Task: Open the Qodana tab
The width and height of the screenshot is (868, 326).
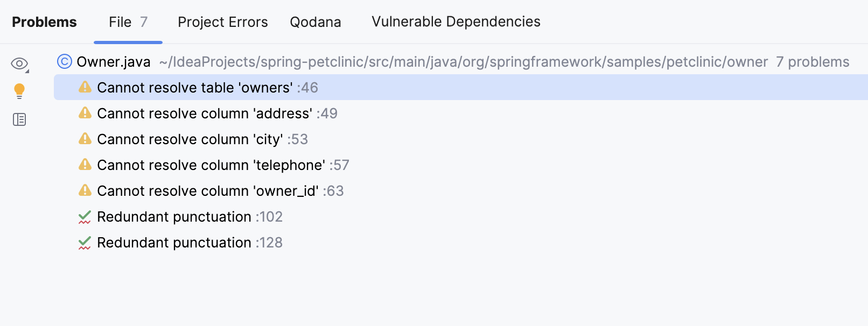Action: coord(315,22)
